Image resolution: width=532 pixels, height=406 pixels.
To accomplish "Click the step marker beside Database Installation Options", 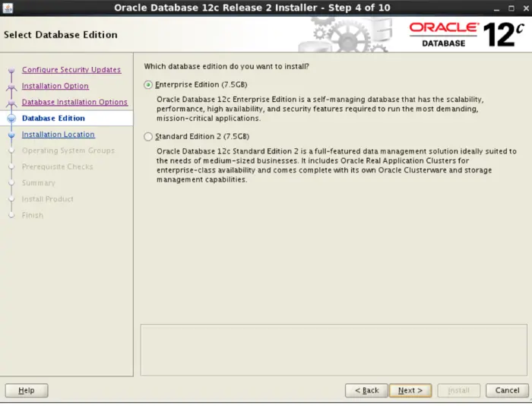I will pos(11,103).
